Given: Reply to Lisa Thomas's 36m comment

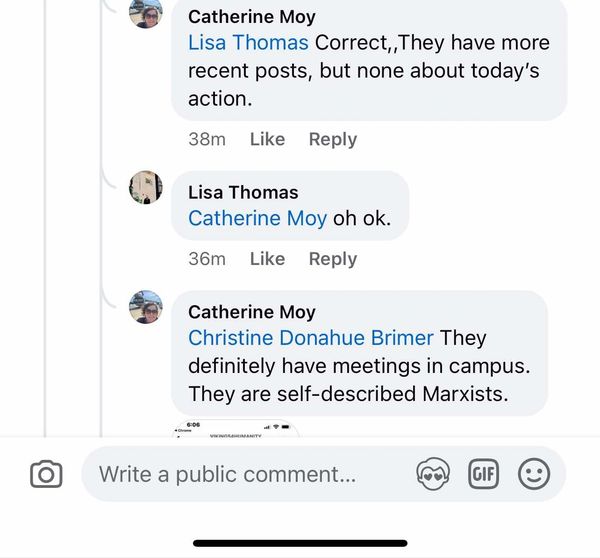Looking at the screenshot, I should click(x=332, y=259).
